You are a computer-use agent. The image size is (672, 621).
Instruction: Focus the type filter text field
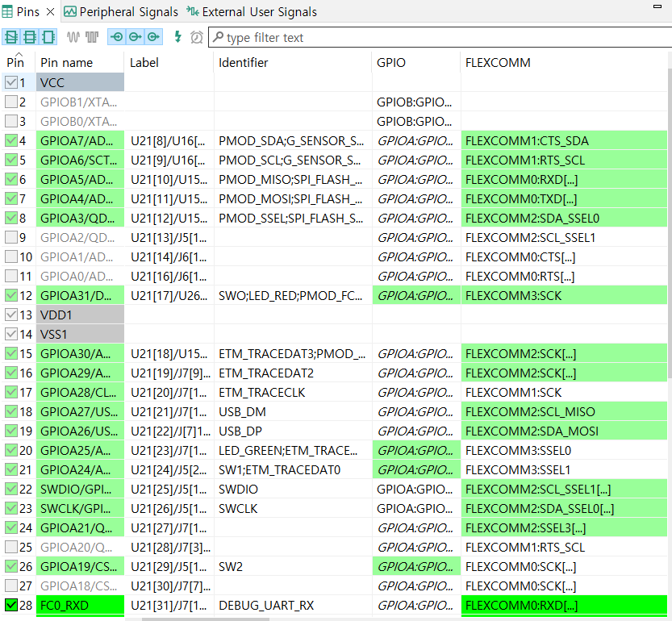click(x=440, y=38)
